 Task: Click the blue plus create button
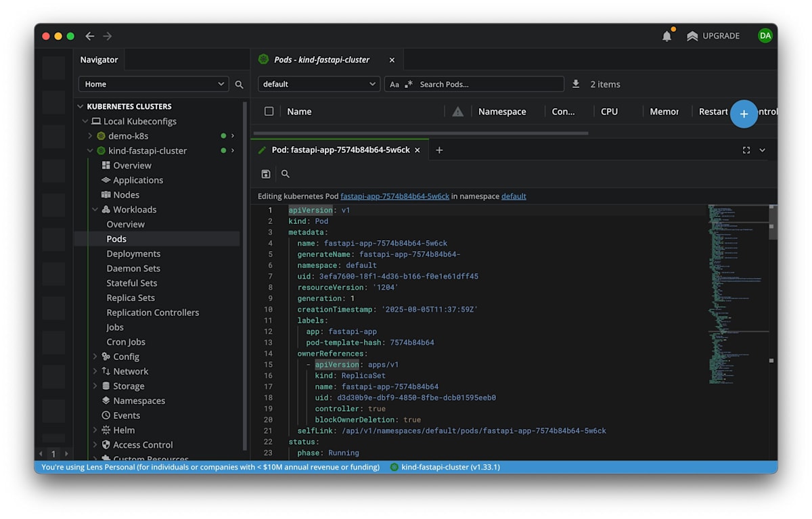(744, 114)
